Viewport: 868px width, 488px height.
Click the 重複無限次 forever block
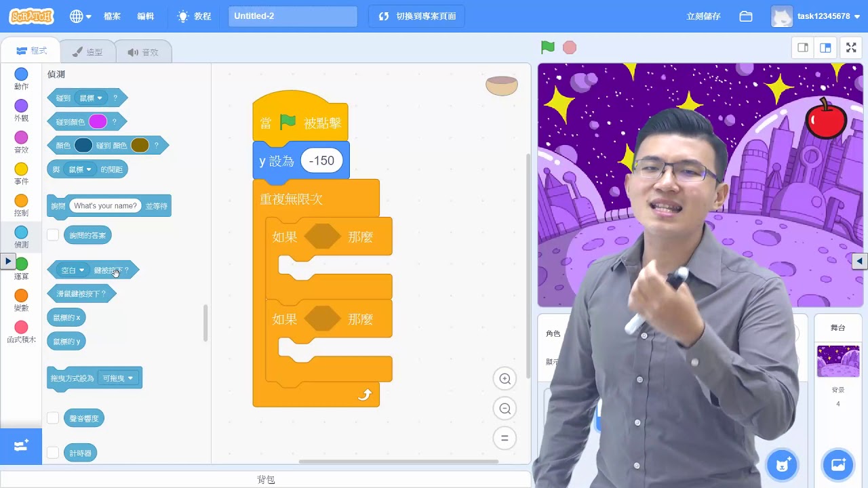click(316, 199)
